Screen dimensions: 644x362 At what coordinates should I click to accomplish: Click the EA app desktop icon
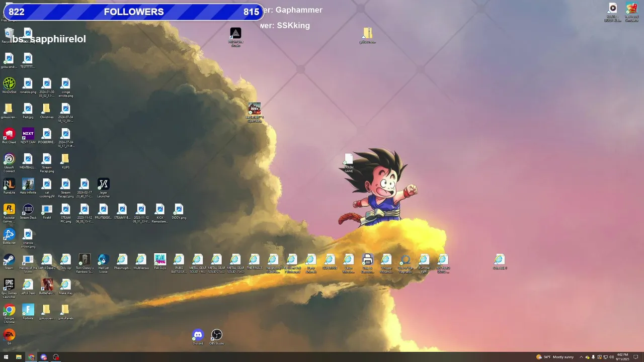[x=9, y=337]
